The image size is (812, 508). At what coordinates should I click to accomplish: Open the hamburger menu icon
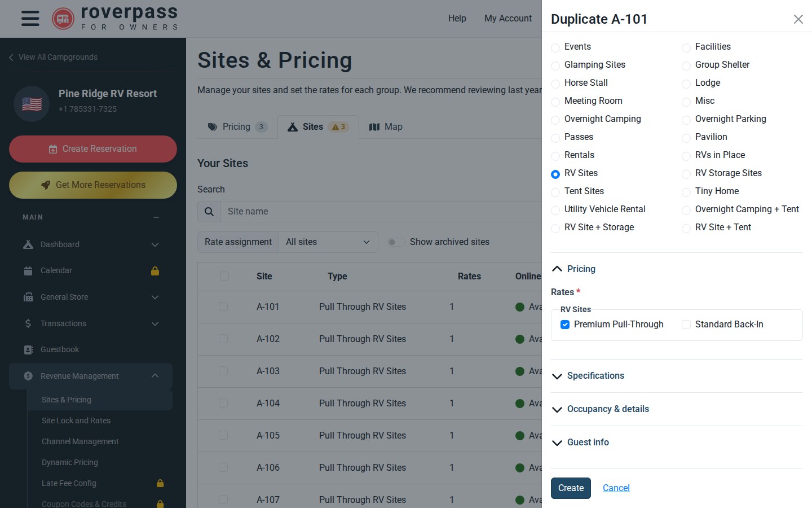coord(30,18)
